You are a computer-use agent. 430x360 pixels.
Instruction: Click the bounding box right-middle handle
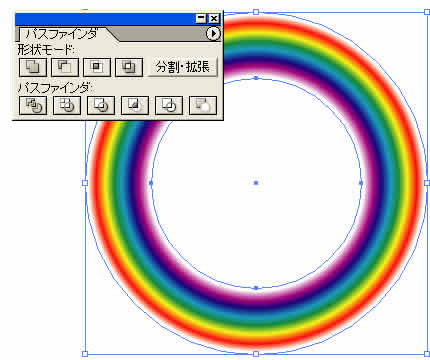pyautogui.click(x=427, y=183)
